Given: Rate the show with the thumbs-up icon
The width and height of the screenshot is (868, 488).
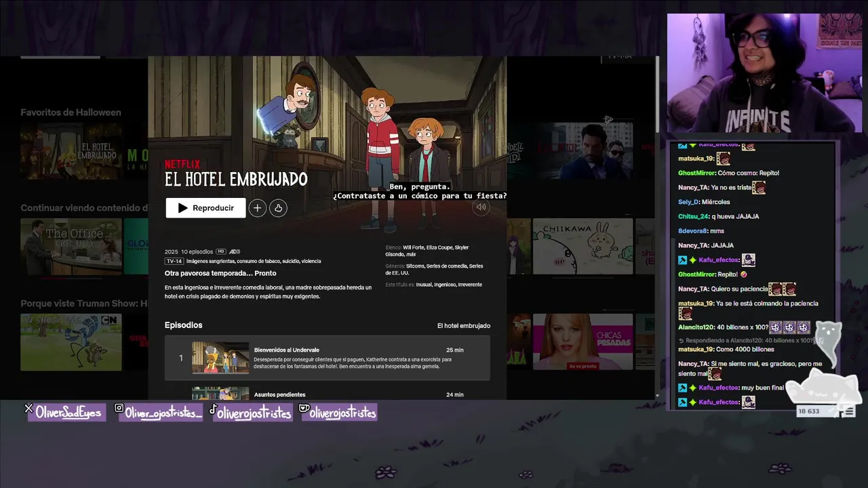Looking at the screenshot, I should tap(278, 208).
